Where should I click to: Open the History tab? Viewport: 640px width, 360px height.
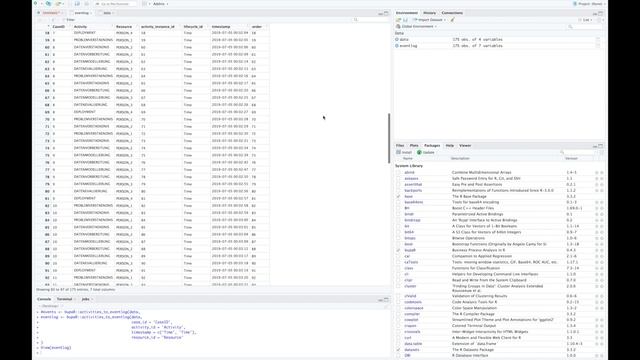point(429,13)
